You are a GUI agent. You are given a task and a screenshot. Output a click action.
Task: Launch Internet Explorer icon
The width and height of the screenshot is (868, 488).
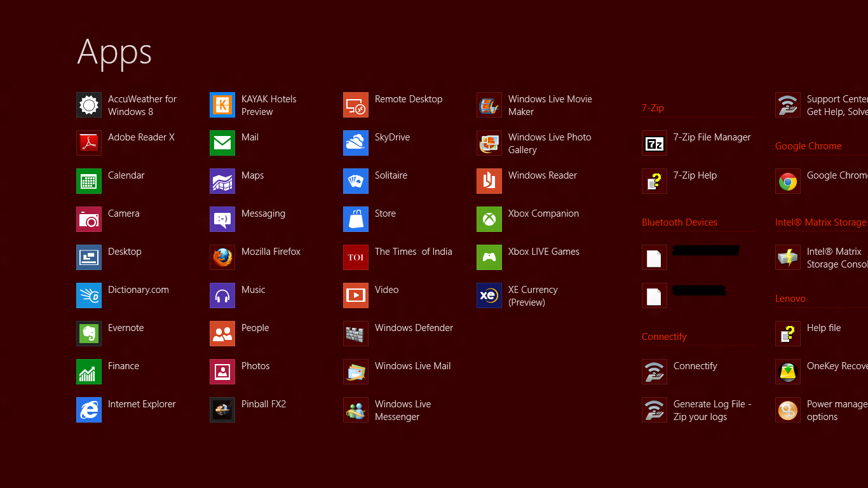click(x=89, y=410)
